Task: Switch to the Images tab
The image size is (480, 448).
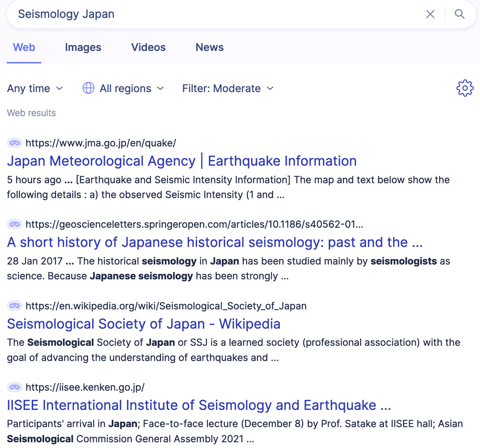Action: click(x=83, y=48)
